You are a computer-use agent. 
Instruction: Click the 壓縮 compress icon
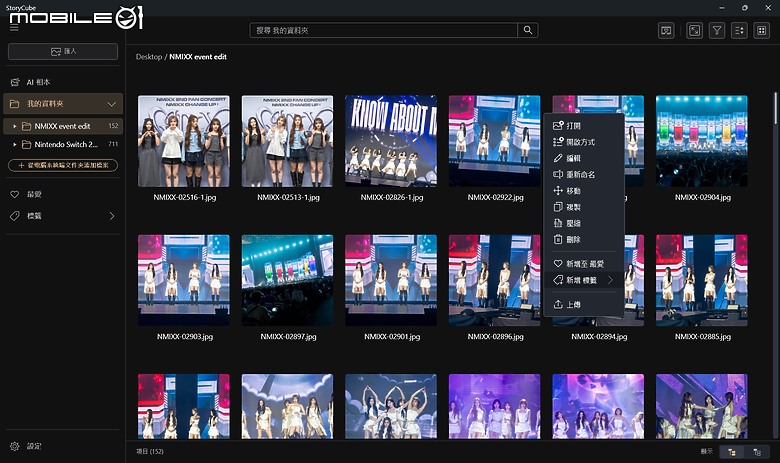pyautogui.click(x=558, y=223)
